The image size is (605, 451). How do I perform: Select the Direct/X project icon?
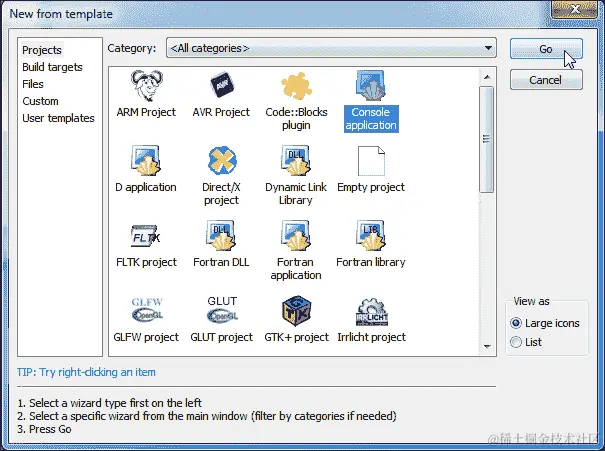tap(222, 160)
